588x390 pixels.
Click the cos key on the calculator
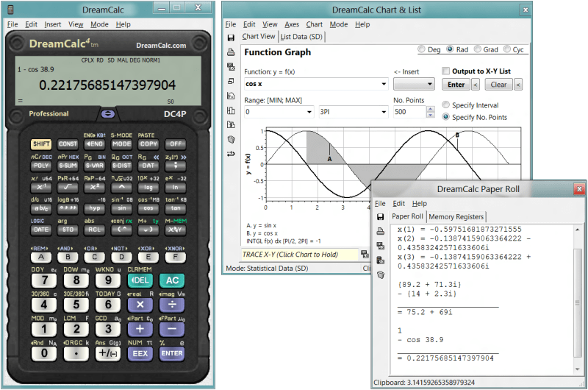coord(148,208)
